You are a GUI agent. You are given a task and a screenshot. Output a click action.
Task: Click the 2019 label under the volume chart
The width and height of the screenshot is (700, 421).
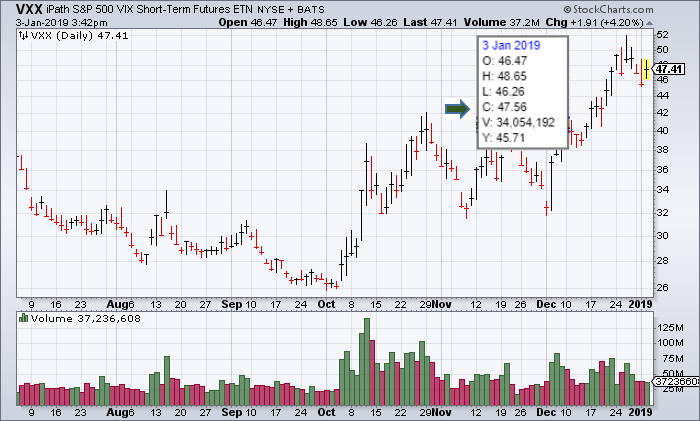click(x=641, y=412)
